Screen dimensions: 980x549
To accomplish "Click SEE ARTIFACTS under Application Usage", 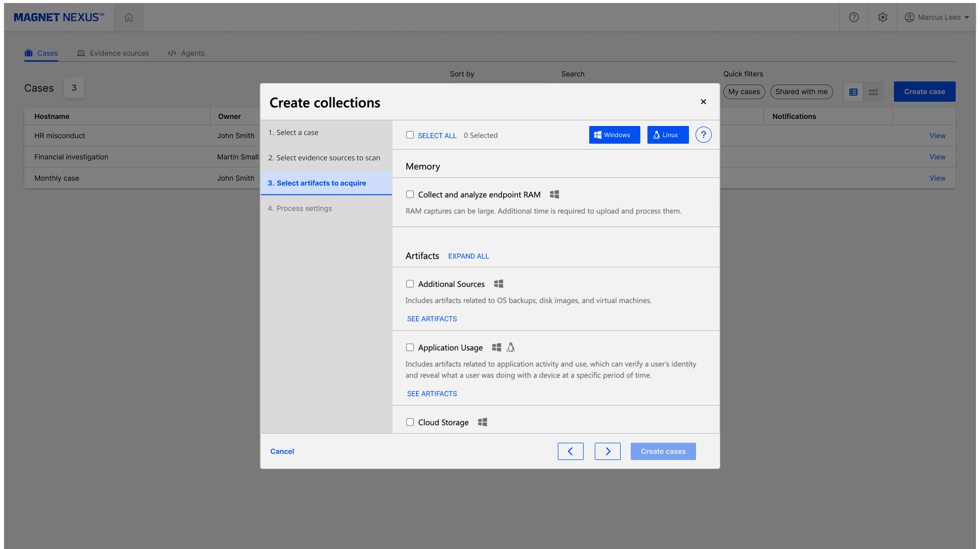I will (432, 394).
